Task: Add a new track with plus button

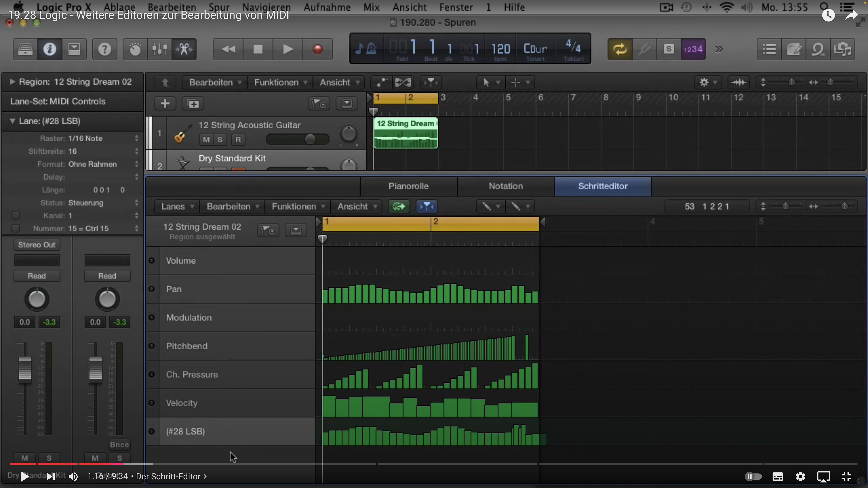Action: click(x=165, y=103)
